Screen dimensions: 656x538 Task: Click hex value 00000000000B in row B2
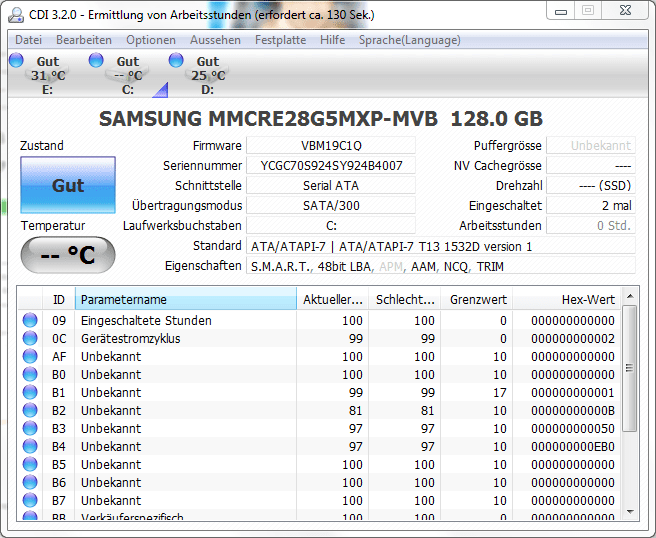click(573, 411)
